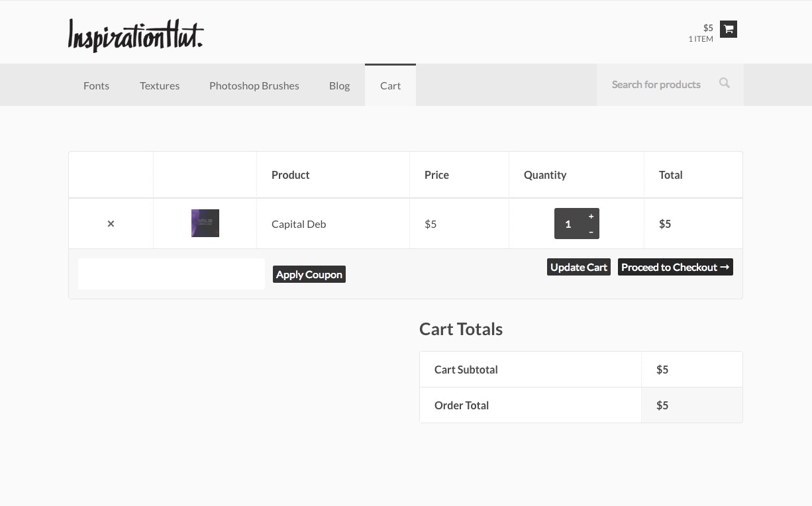Viewport: 812px width, 506px height.
Task: Click the Capital Deb product name link
Action: tap(299, 224)
